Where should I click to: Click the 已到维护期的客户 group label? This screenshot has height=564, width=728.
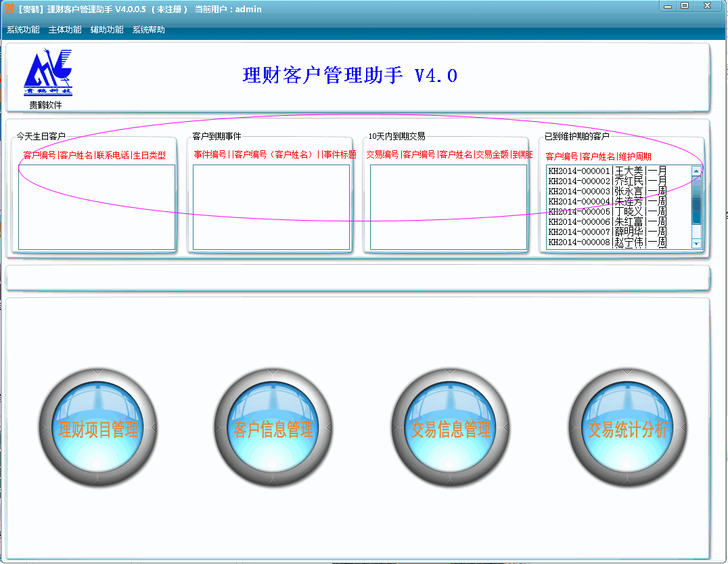(576, 136)
